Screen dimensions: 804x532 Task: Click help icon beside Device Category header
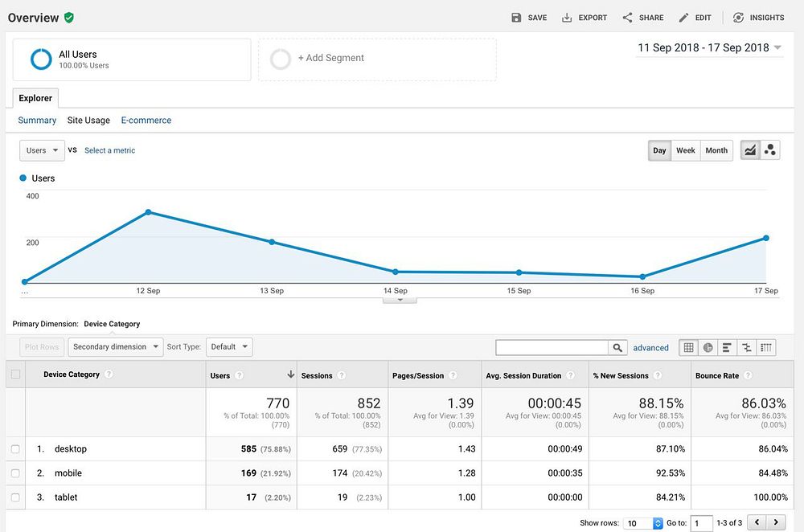coord(109,374)
